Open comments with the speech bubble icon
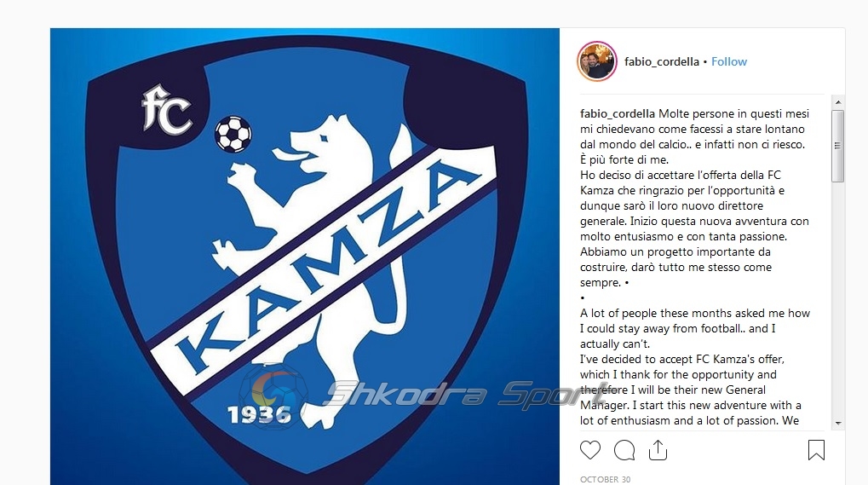The image size is (868, 485). point(624,450)
